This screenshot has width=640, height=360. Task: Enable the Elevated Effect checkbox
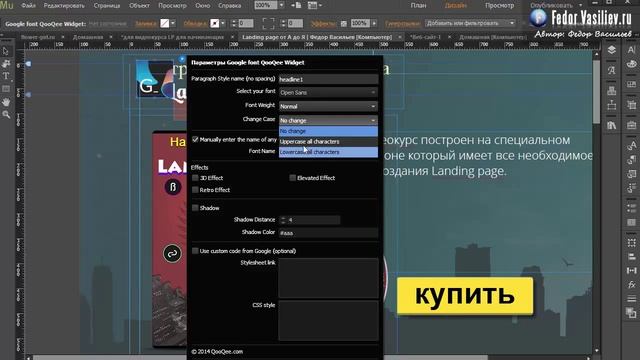pos(293,178)
